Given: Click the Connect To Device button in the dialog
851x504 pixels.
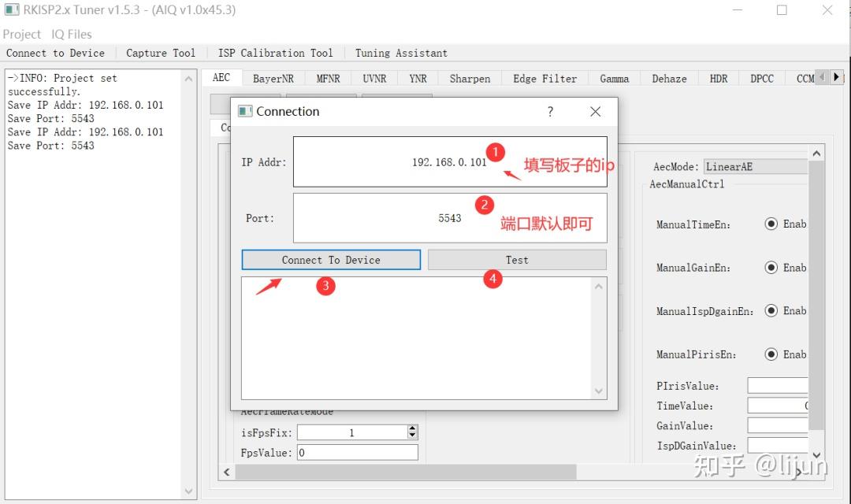Looking at the screenshot, I should coord(330,259).
